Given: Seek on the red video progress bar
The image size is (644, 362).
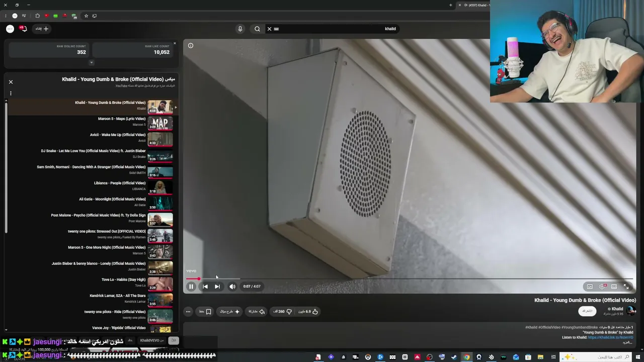Looking at the screenshot, I should 410,279.
